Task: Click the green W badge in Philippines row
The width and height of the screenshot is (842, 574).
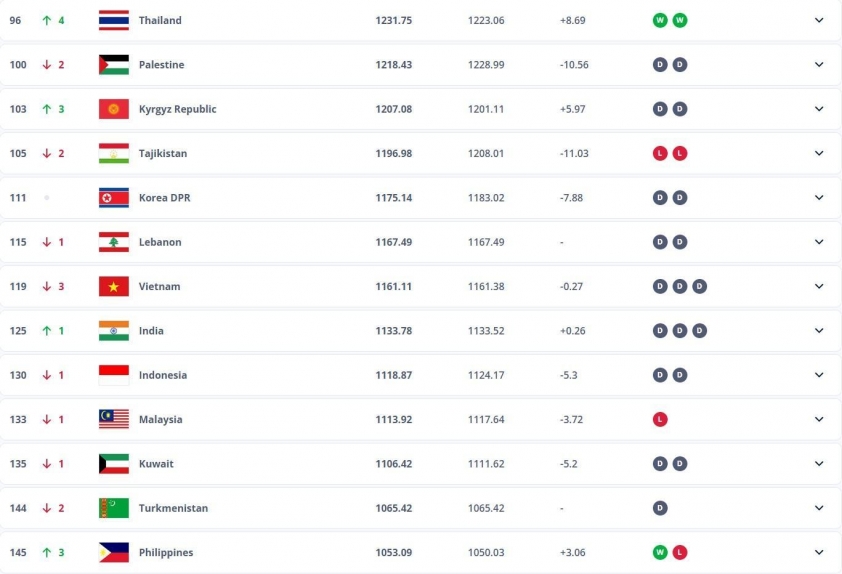Action: 660,553
